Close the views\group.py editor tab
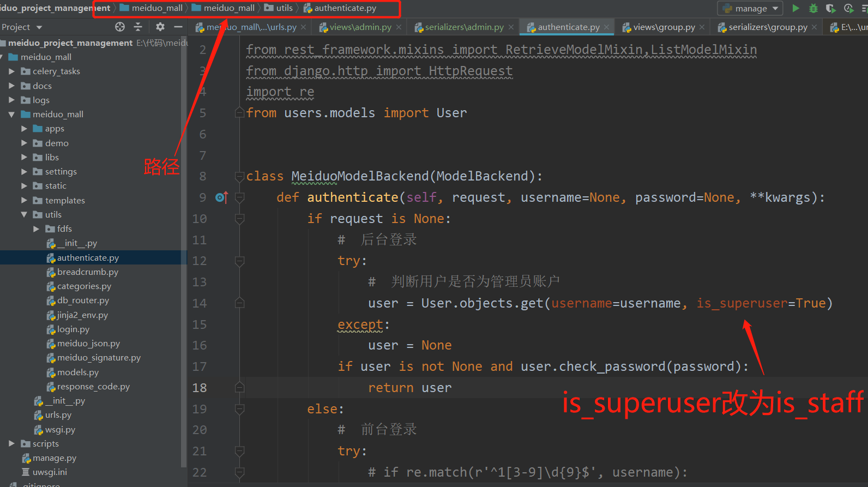868x487 pixels. 702,27
